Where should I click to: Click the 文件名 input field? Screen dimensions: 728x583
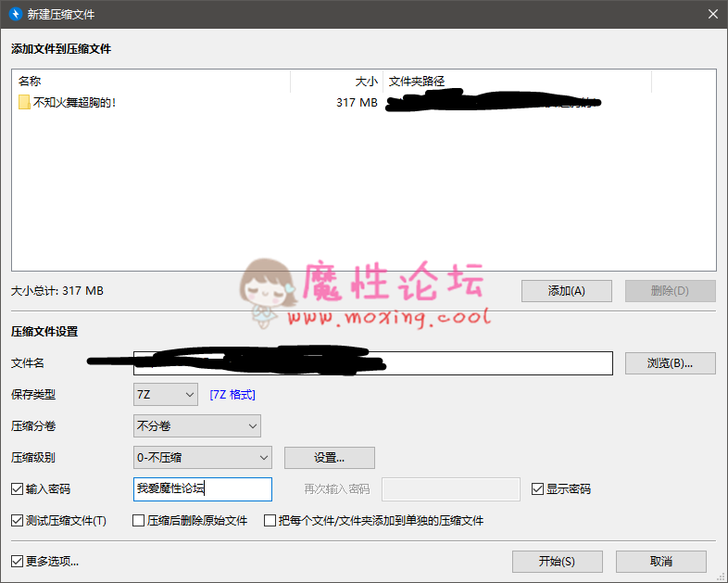pos(373,363)
